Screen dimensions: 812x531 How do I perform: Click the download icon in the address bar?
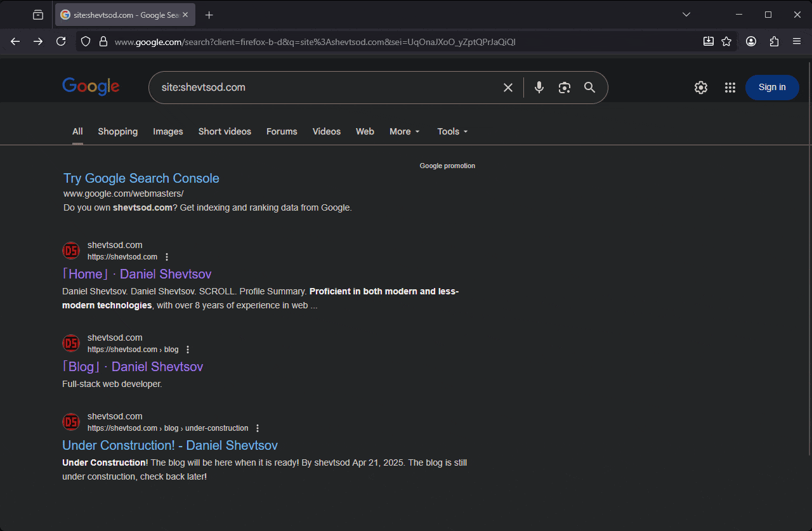tap(709, 41)
